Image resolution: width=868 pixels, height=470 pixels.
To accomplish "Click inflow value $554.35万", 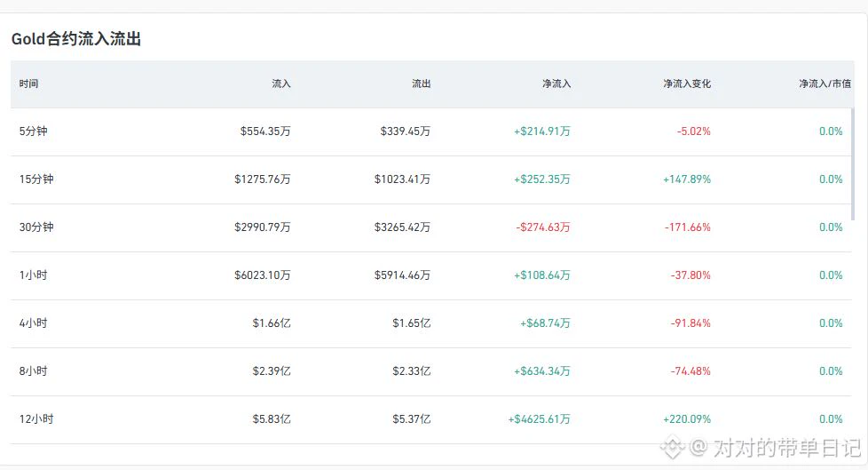I will click(265, 131).
